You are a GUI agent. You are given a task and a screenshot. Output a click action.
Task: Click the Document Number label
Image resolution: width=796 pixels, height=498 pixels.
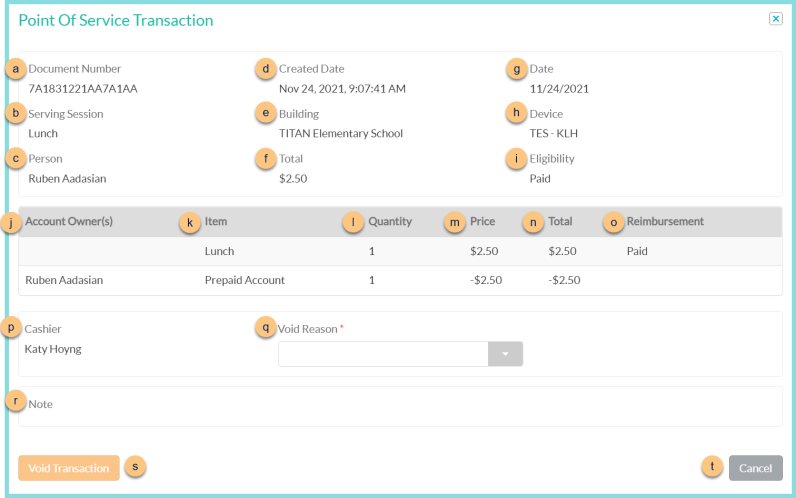click(75, 69)
